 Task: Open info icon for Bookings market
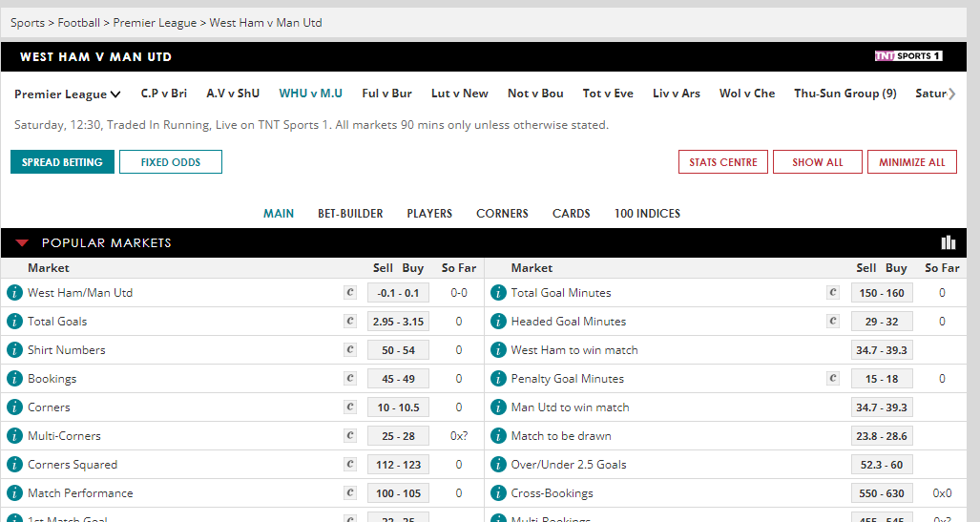click(x=14, y=379)
